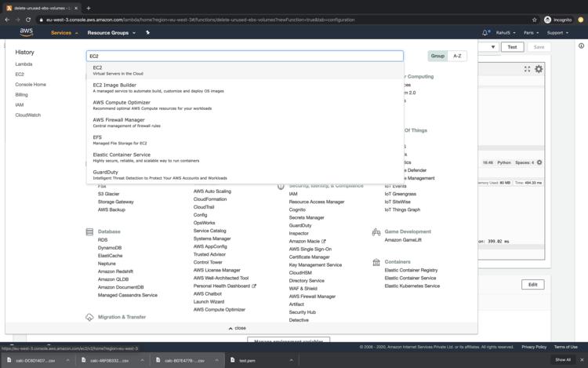Switch service list to A-Z view
Screen dimensions: 588x368
coord(457,56)
